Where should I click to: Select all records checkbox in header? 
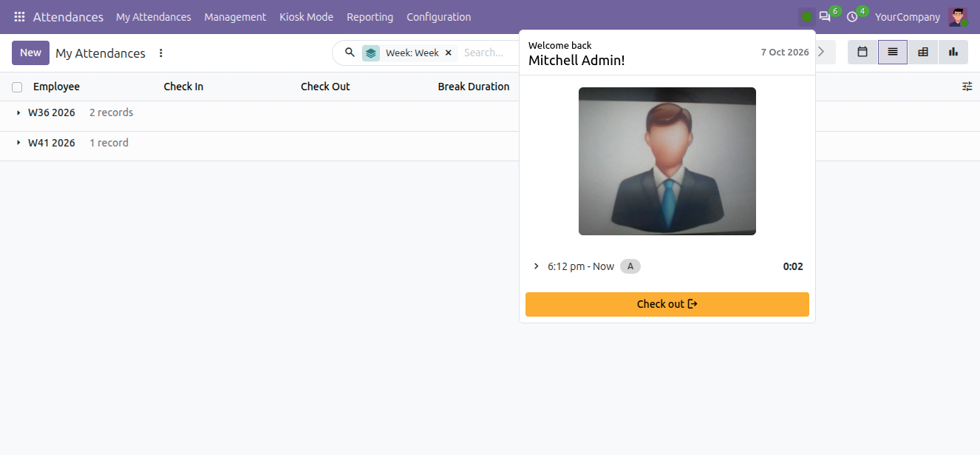tap(17, 87)
